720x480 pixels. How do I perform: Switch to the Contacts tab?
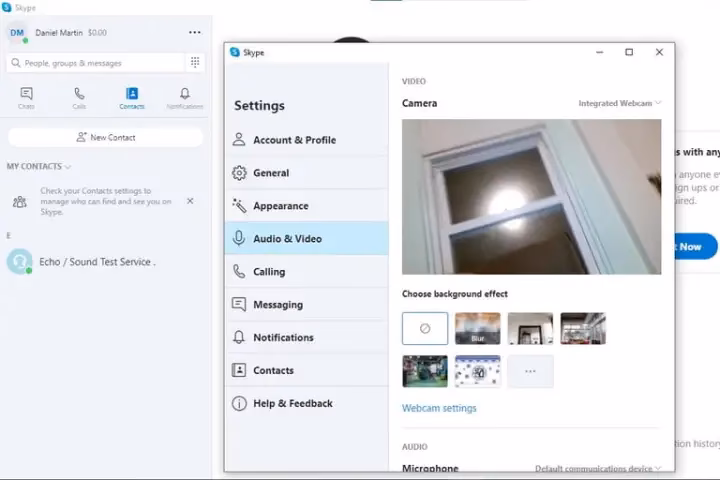132,98
